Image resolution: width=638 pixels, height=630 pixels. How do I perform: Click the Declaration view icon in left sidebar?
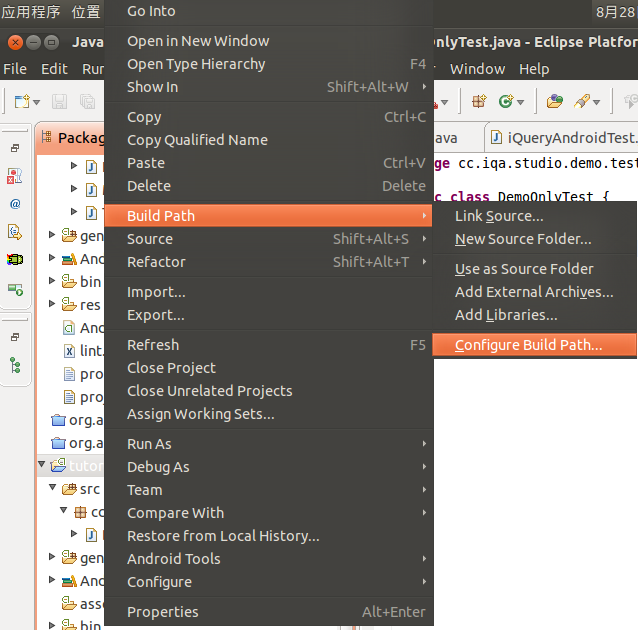15,232
